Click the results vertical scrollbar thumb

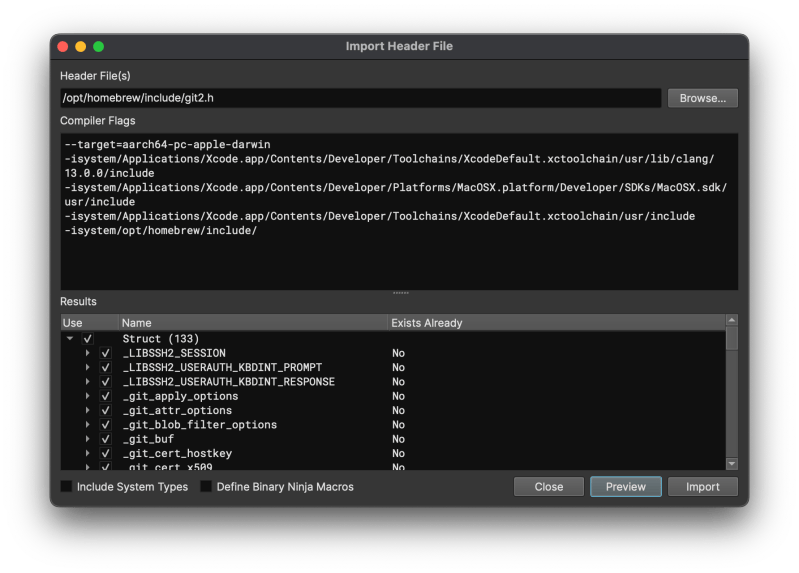coord(732,338)
